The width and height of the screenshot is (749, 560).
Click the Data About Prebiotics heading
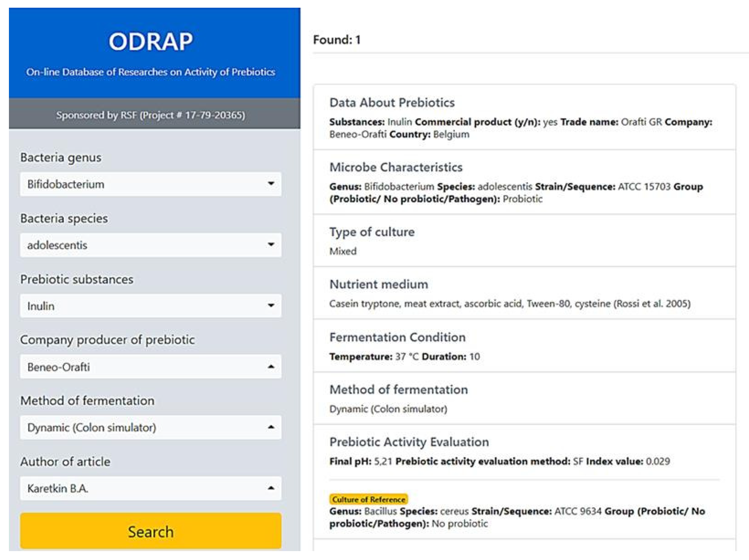pos(392,102)
